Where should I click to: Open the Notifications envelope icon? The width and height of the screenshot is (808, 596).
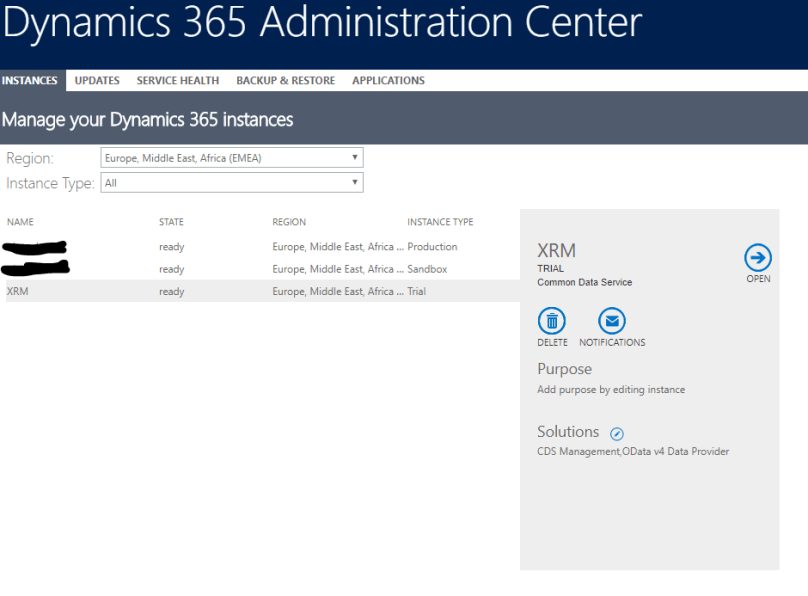tap(612, 321)
